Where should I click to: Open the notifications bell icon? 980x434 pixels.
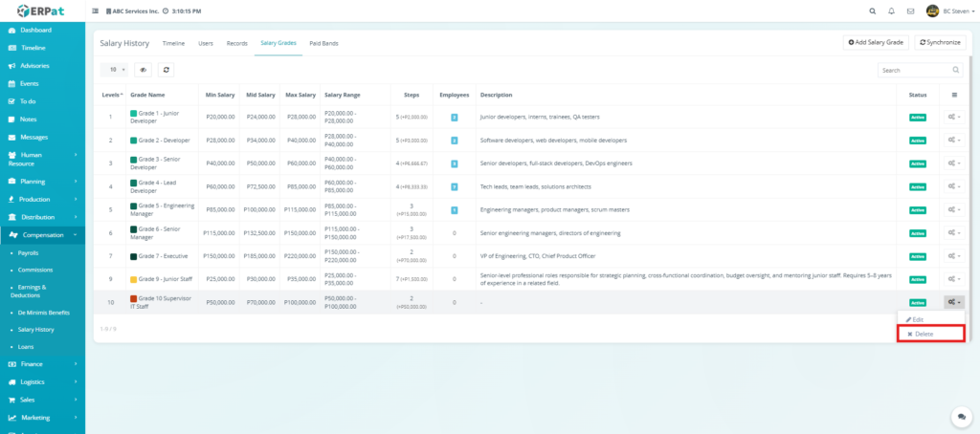[892, 11]
